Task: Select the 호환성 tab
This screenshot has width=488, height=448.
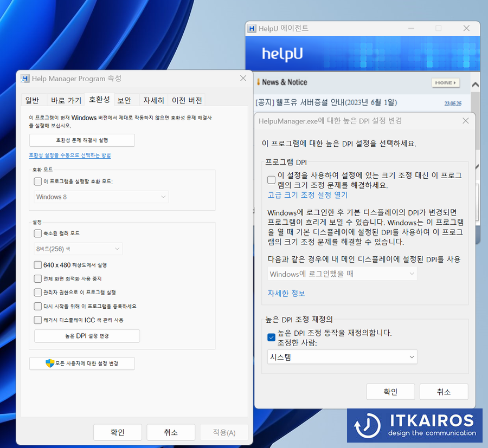Action: pos(99,100)
